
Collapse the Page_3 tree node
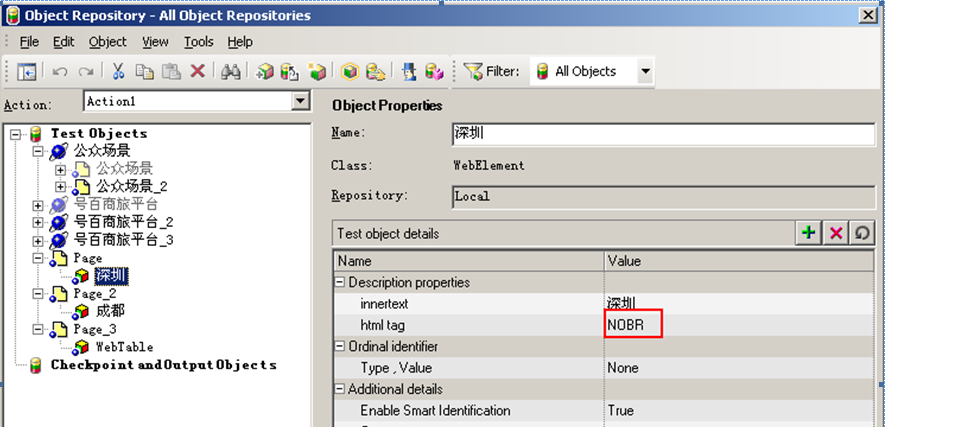pos(38,330)
